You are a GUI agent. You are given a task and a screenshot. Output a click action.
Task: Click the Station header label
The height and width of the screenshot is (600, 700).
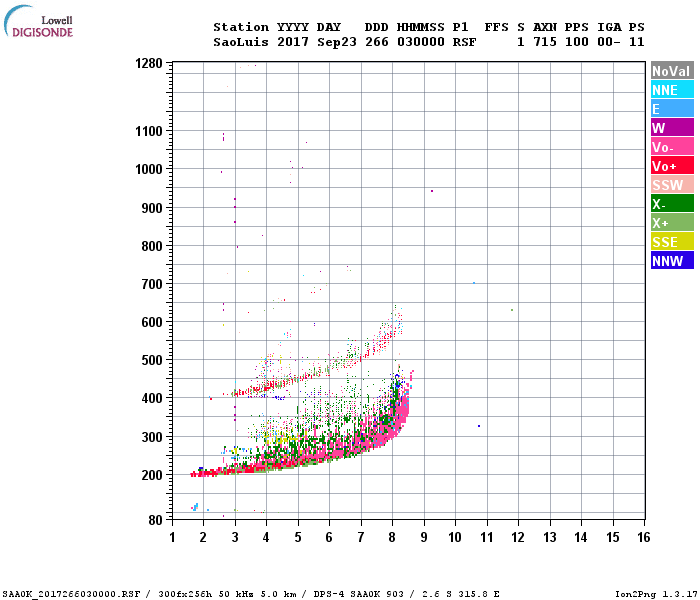tap(241, 27)
